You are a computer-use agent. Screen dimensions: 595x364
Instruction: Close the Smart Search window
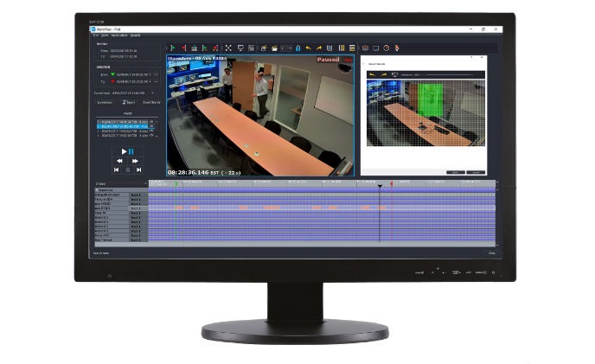click(482, 58)
